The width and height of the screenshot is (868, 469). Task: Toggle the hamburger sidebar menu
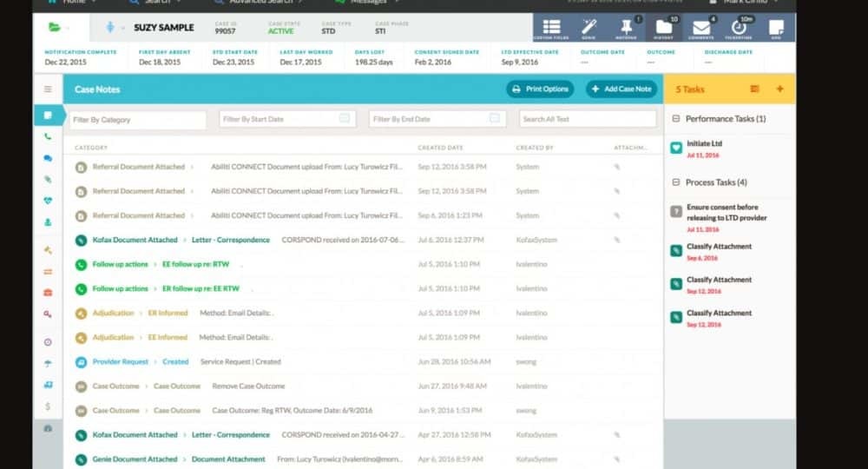(x=48, y=89)
